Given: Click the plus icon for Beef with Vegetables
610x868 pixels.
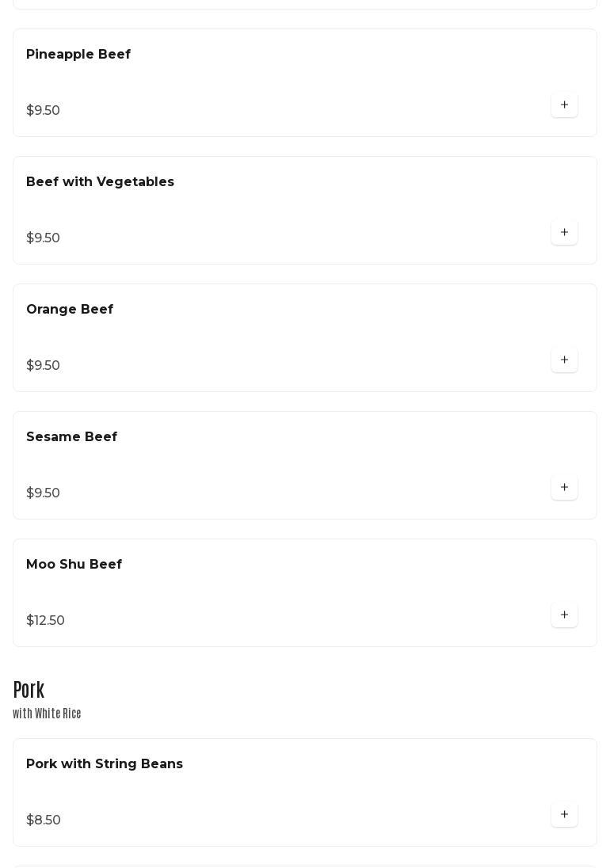Looking at the screenshot, I should pyautogui.click(x=564, y=233).
